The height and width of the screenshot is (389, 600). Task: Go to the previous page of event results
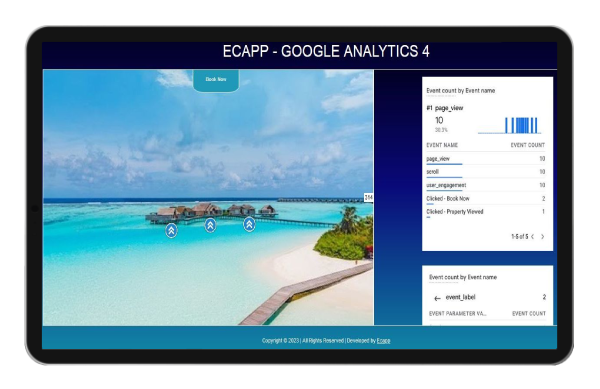532,236
